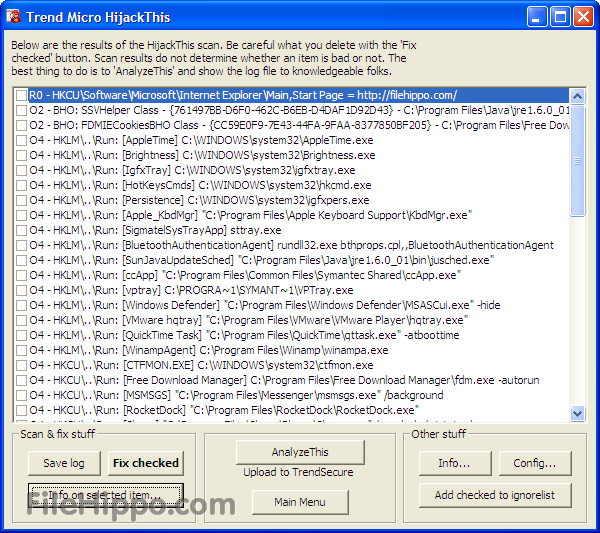Click Add checked to ignorelist
600x533 pixels.
tap(495, 495)
